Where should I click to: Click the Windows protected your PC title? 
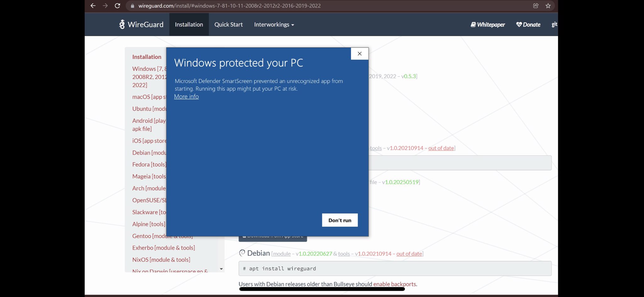coord(239,63)
